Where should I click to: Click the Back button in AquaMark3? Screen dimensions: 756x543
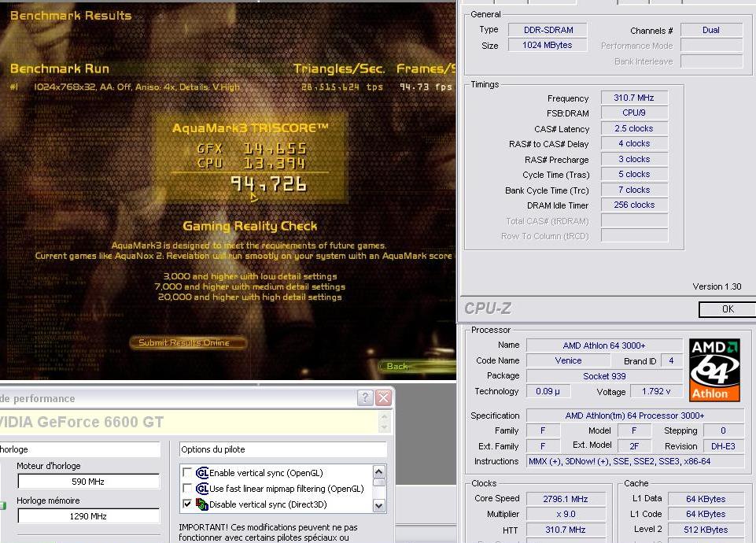click(418, 367)
